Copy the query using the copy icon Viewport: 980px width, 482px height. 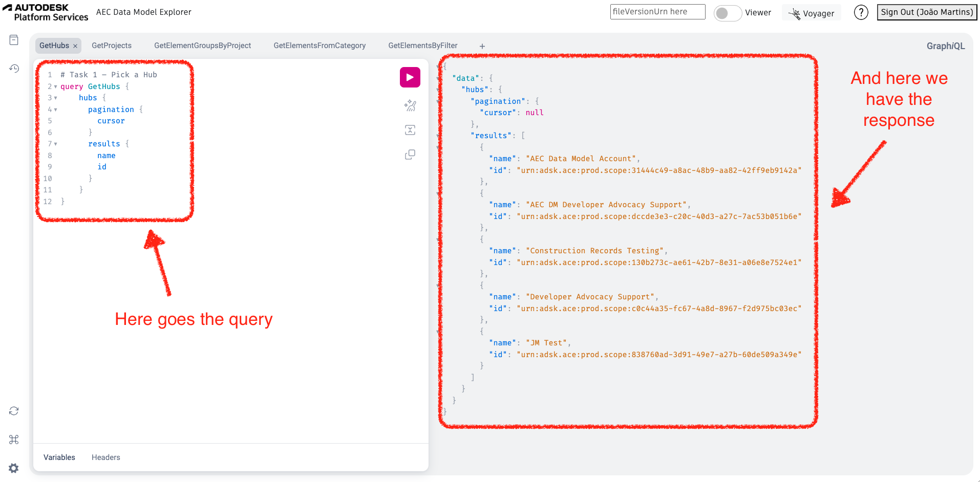[x=410, y=155]
